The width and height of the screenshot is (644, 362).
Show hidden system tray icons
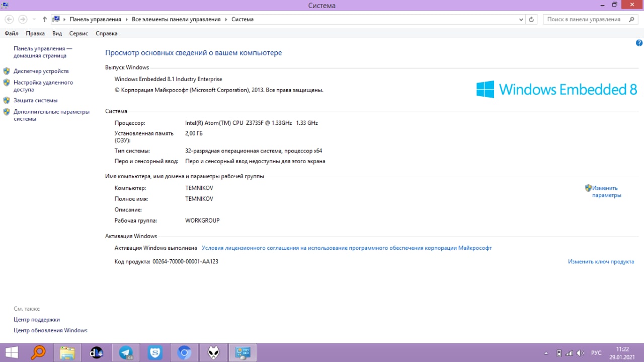pyautogui.click(x=546, y=353)
